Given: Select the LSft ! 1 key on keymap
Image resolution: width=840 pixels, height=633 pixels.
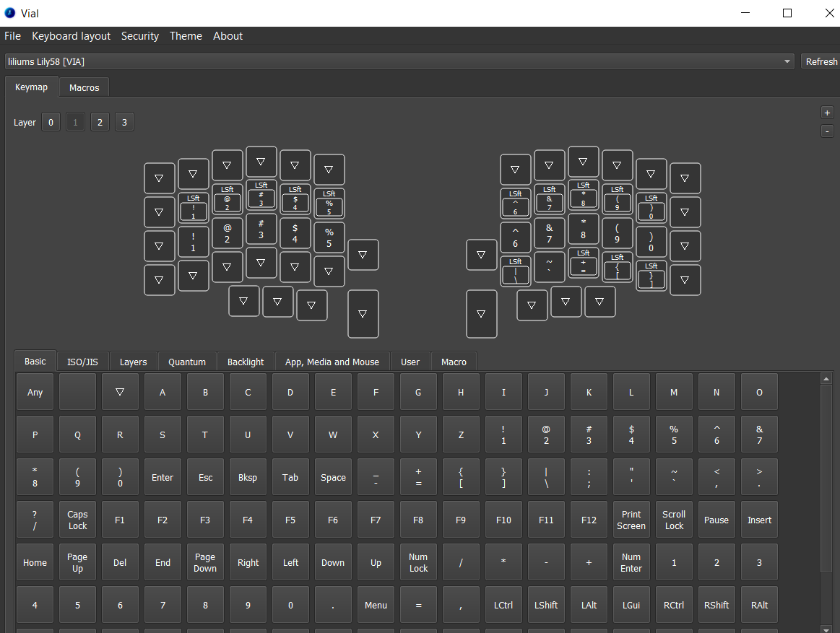Looking at the screenshot, I should (x=194, y=207).
